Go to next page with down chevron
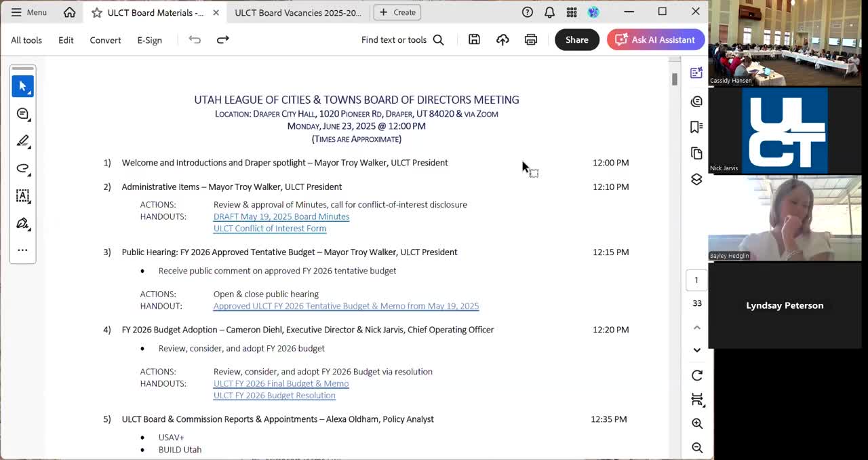This screenshot has width=868, height=460. pyautogui.click(x=696, y=350)
